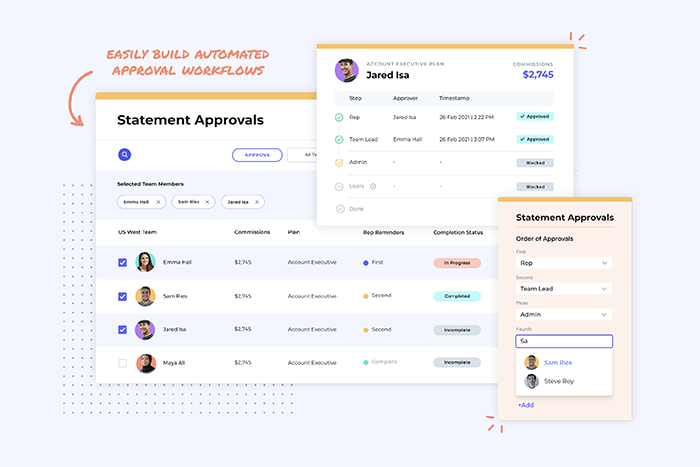Open the All Teams dropdown beside Approve
The image size is (700, 467).
click(x=302, y=155)
